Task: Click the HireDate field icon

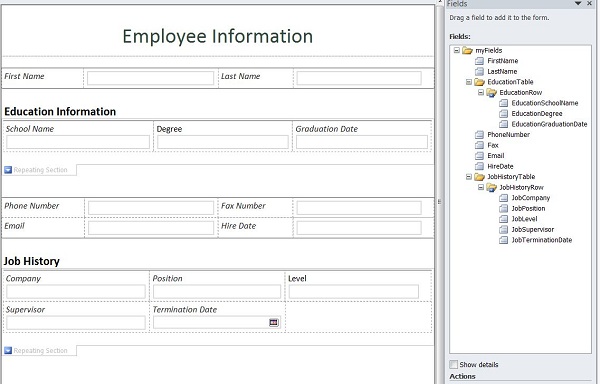Action: (x=479, y=166)
